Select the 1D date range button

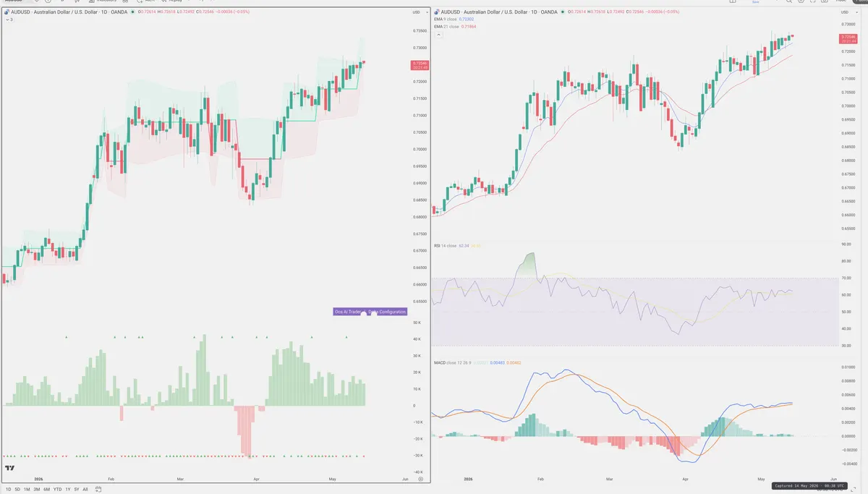coord(9,490)
